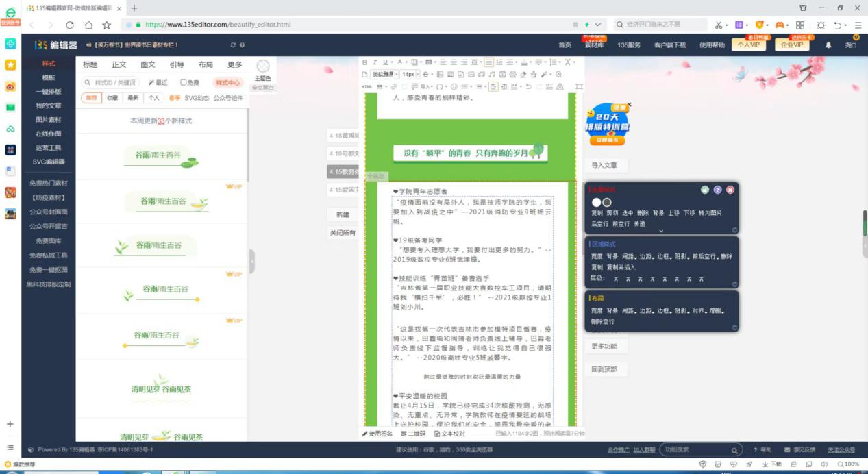Click the notification bell icon

tap(828, 45)
